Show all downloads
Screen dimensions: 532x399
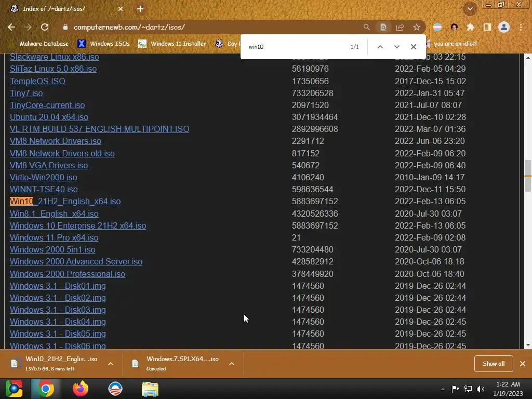tap(494, 364)
